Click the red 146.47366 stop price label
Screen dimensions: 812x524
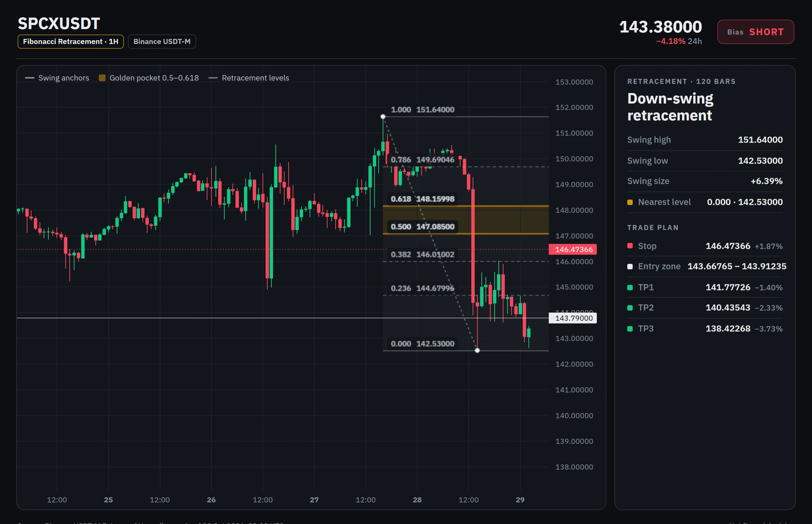[573, 249]
